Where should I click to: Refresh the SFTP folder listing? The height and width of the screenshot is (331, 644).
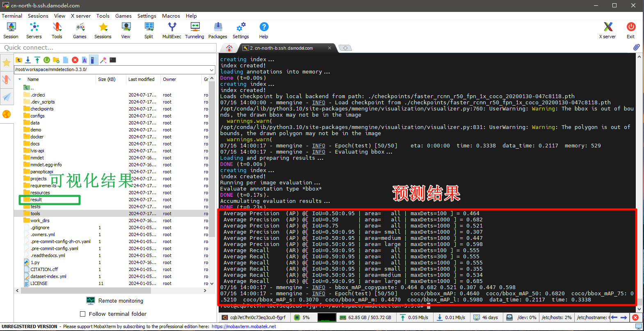click(47, 60)
